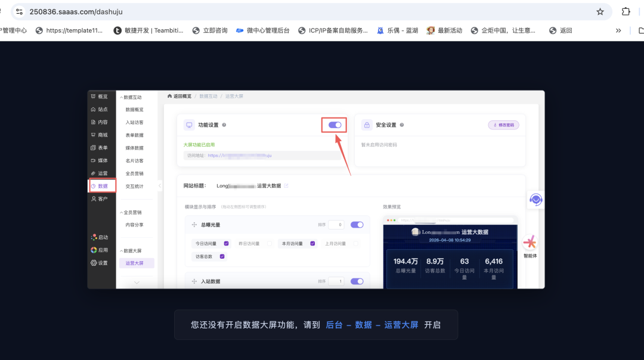Select 名片访客 in the submenu

(134, 160)
